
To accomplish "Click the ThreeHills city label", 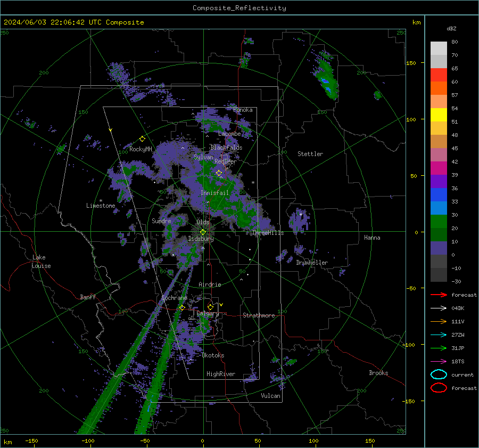I will pyautogui.click(x=268, y=233).
